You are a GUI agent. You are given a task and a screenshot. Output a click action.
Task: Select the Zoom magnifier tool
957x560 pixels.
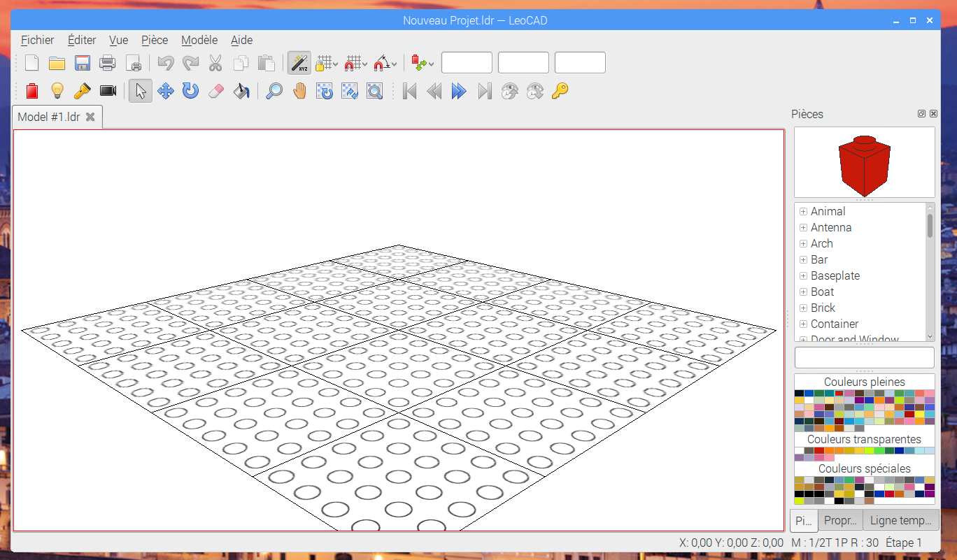point(274,91)
